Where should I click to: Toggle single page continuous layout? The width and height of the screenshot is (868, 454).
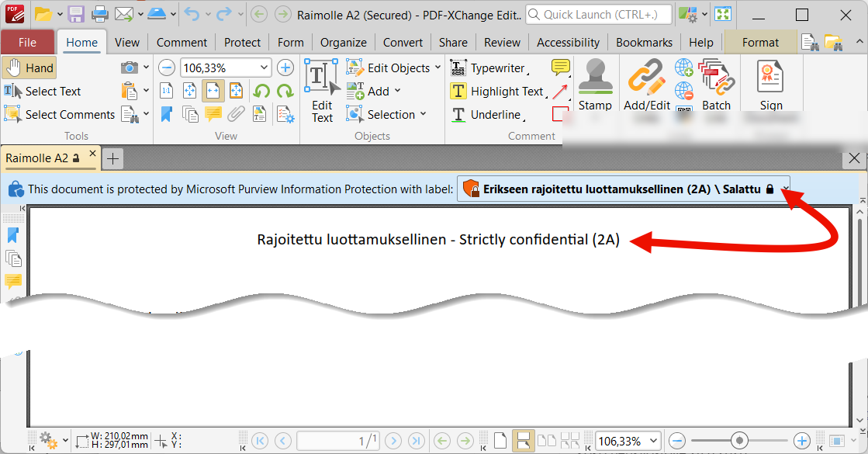click(523, 441)
